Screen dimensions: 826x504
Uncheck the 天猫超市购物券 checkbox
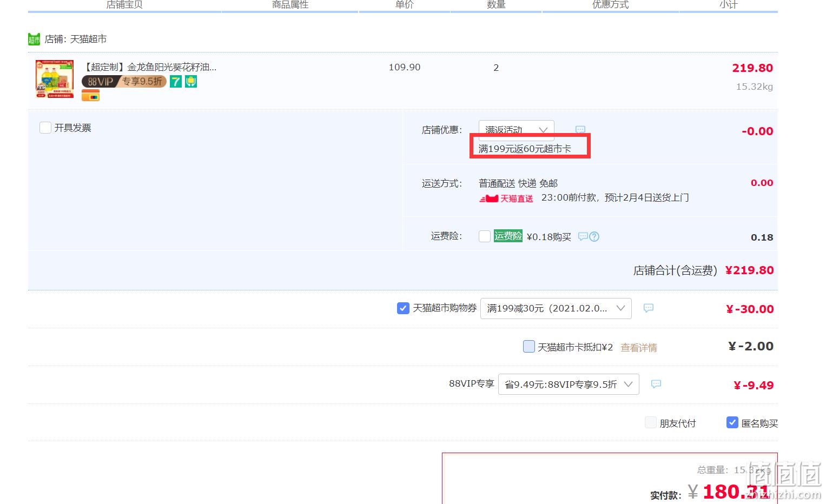click(403, 308)
